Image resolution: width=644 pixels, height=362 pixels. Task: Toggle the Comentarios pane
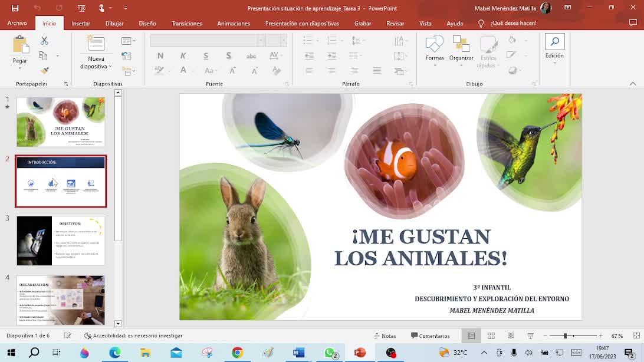coord(430,336)
